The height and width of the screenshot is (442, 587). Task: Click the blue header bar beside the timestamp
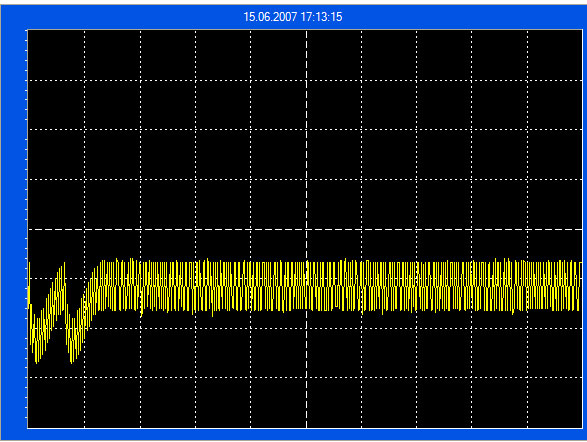[x=449, y=17]
